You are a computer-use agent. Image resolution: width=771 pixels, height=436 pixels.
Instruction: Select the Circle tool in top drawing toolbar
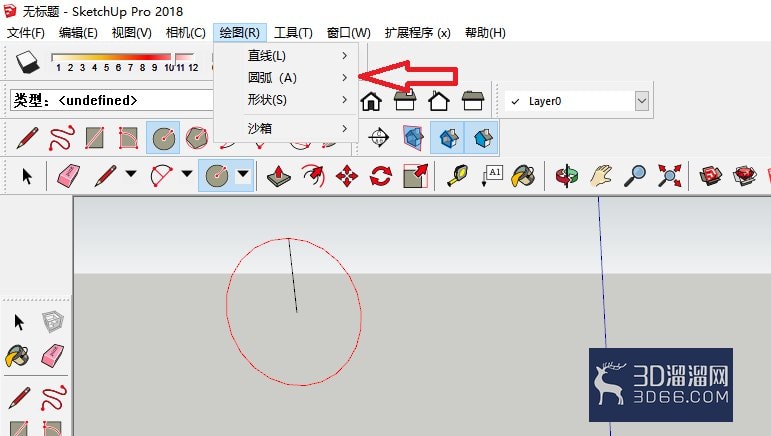[163, 138]
